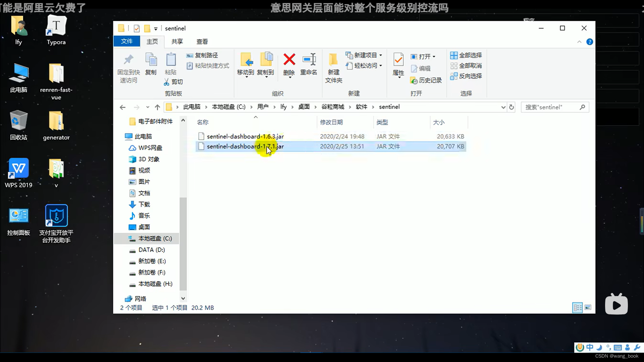This screenshot has height=362, width=644.
Task: Pin folder with 固定到快速访问 icon
Action: click(128, 67)
